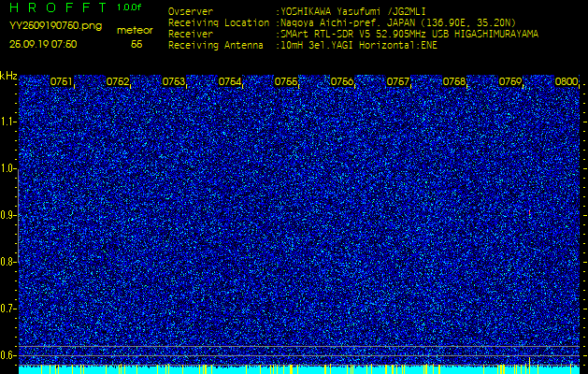
Task: Click the red meteor echo near 0759
Action: [x=529, y=212]
